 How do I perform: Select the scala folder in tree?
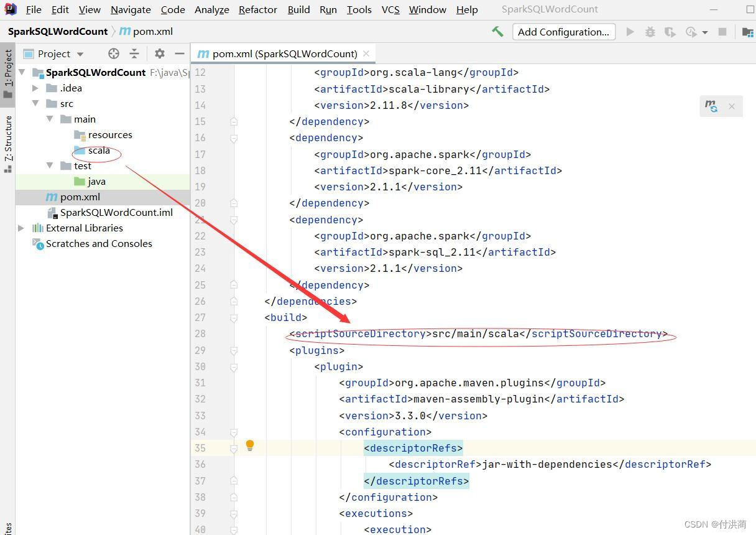coord(99,150)
